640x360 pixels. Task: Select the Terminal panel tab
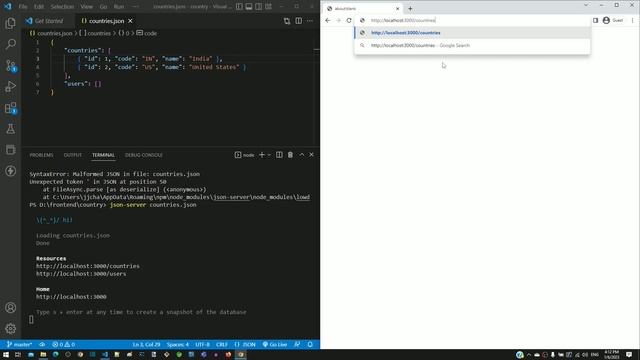tap(103, 155)
